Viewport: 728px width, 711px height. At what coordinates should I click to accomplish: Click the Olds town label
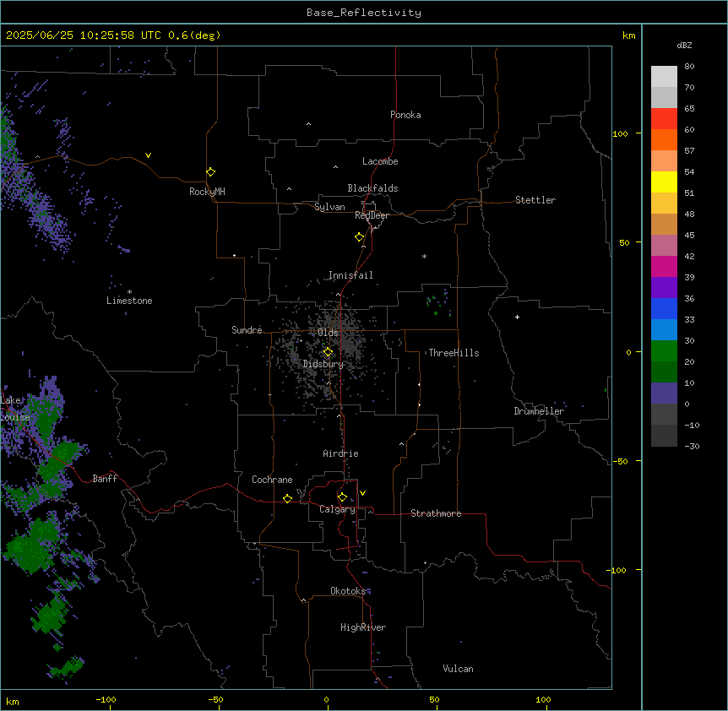coord(328,333)
